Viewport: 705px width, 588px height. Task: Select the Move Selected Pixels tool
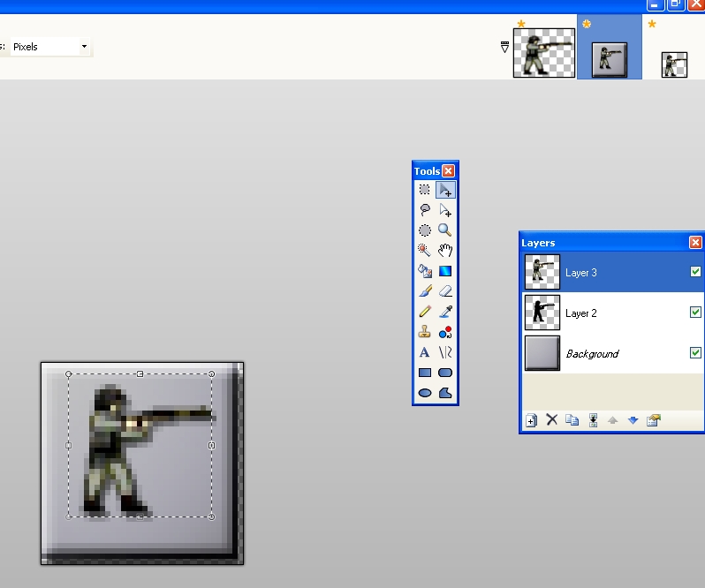445,190
